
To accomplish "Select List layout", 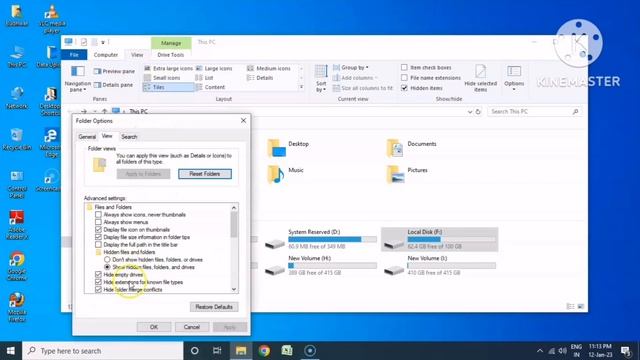I will [204, 78].
